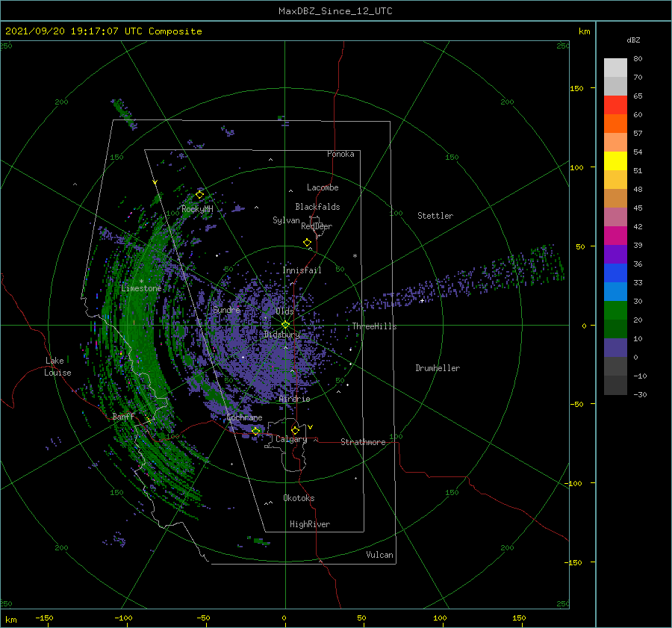Click the Blackfalds city label

[317, 207]
